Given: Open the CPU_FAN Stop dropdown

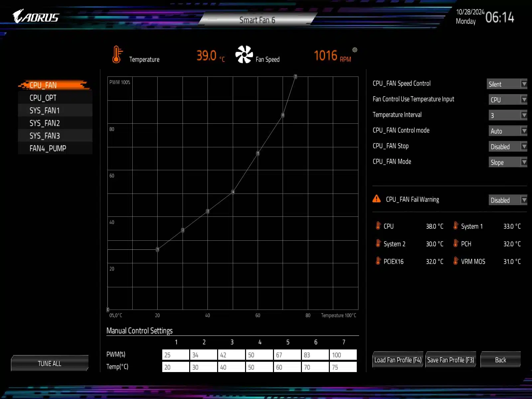Looking at the screenshot, I should tap(508, 147).
